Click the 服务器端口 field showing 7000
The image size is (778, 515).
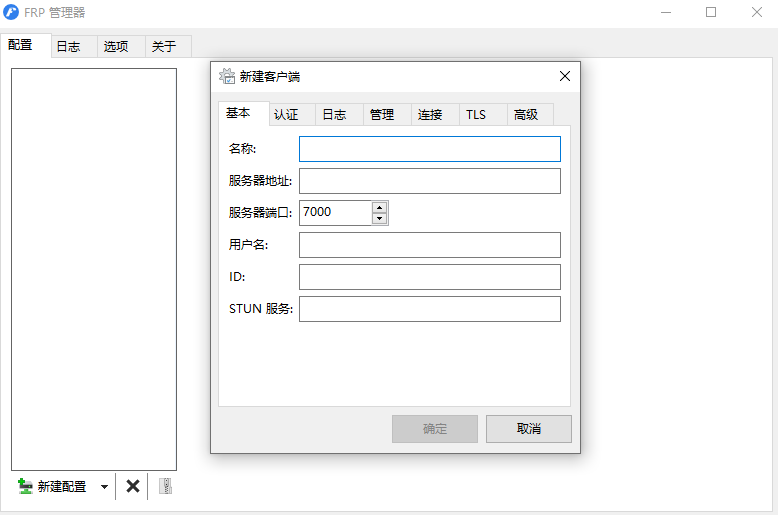335,212
